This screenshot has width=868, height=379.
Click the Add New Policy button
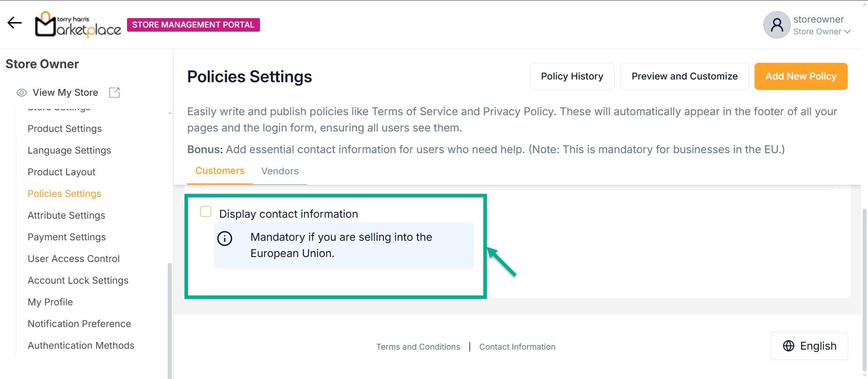(x=801, y=76)
